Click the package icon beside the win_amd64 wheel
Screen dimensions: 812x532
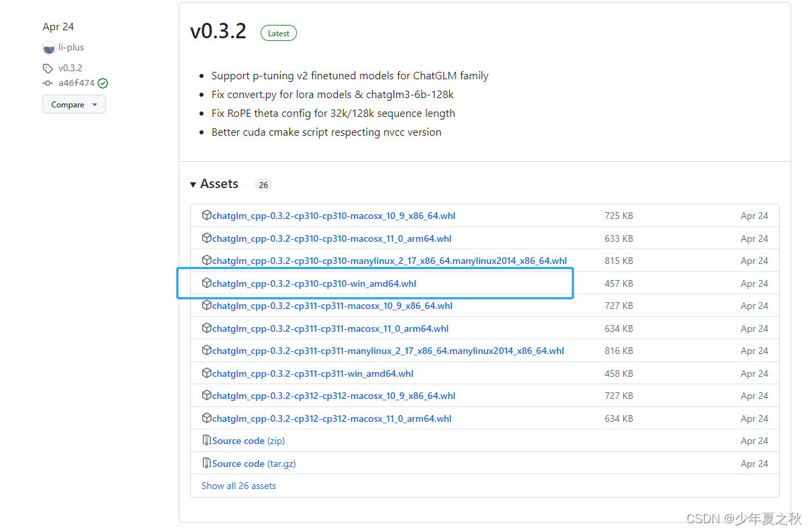206,283
